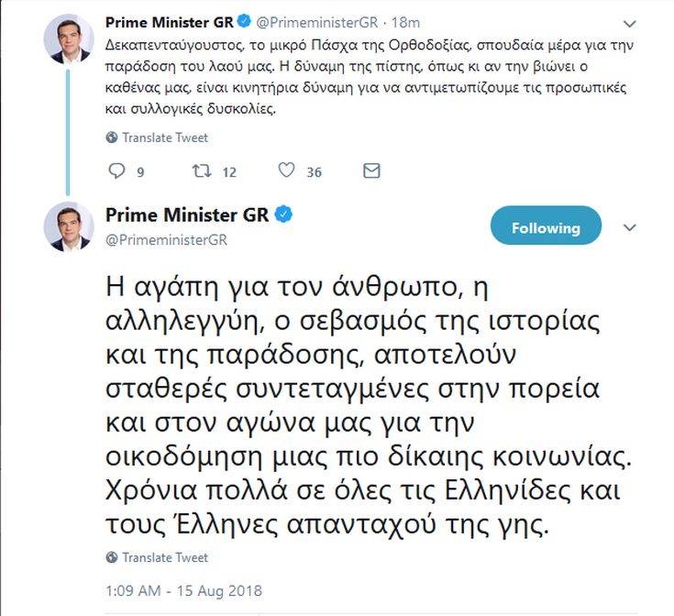674x616 pixels.
Task: Click the retweet count 12
Action: [229, 171]
